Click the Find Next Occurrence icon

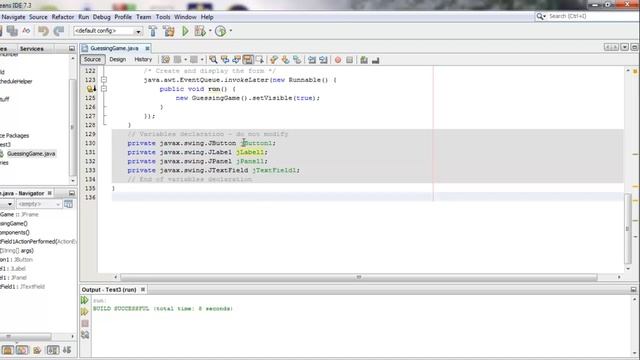(236, 60)
